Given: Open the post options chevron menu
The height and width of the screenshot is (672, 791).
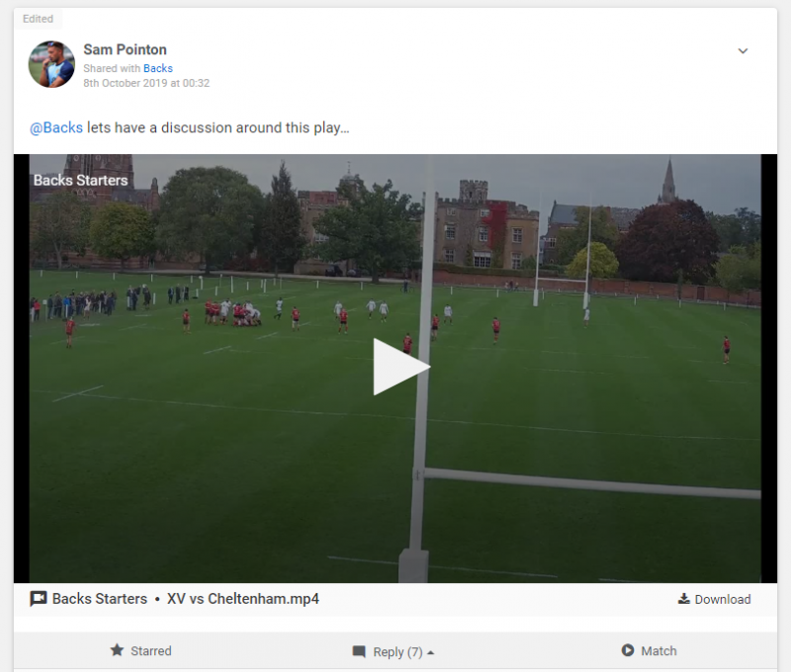Looking at the screenshot, I should pyautogui.click(x=743, y=51).
